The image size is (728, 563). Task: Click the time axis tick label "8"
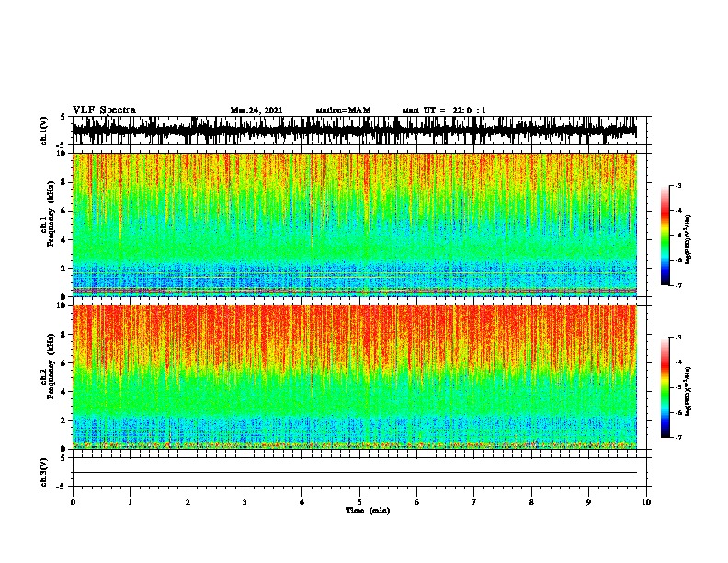[x=531, y=502]
